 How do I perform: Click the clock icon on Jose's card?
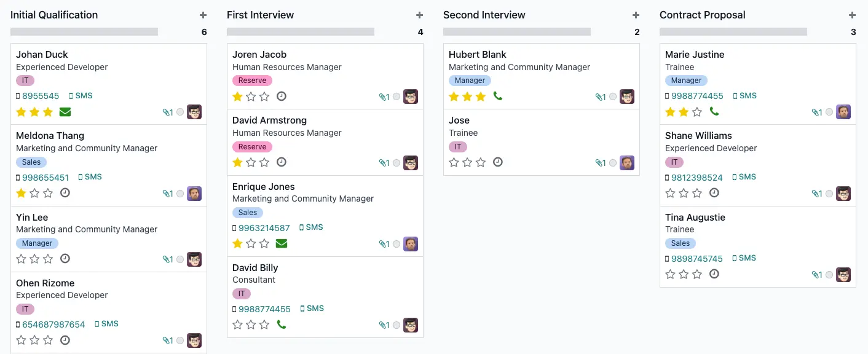498,162
